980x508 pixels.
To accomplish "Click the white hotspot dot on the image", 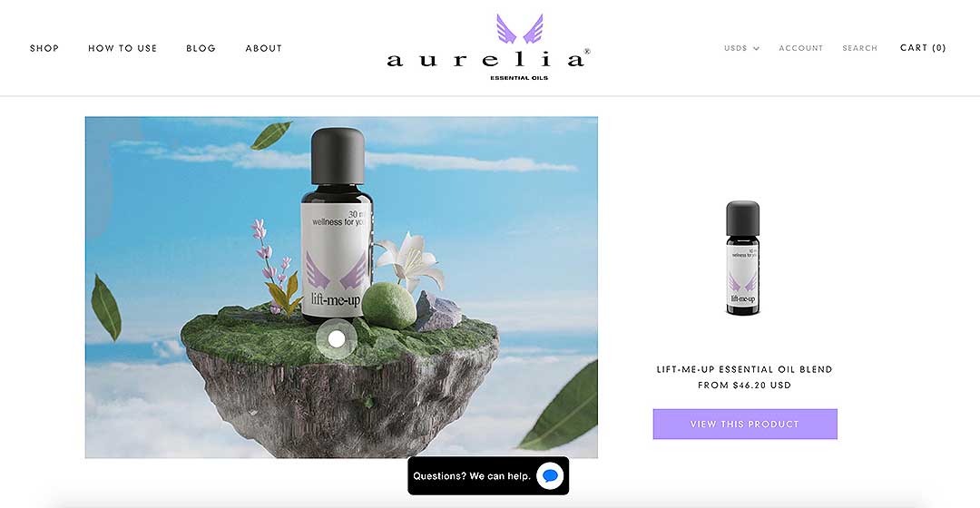I will tap(337, 338).
